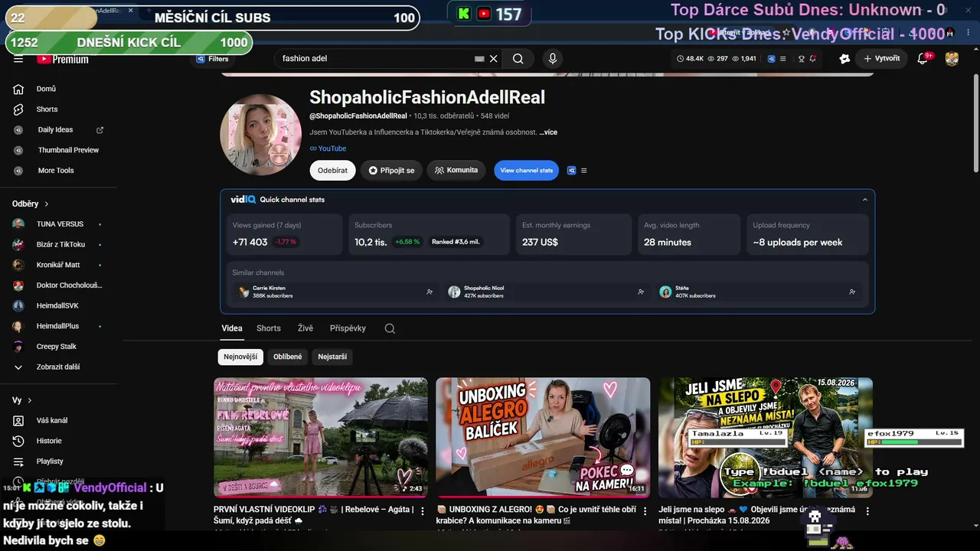980x551 pixels.
Task: Open Playlisty in the sidebar
Action: 58,461
